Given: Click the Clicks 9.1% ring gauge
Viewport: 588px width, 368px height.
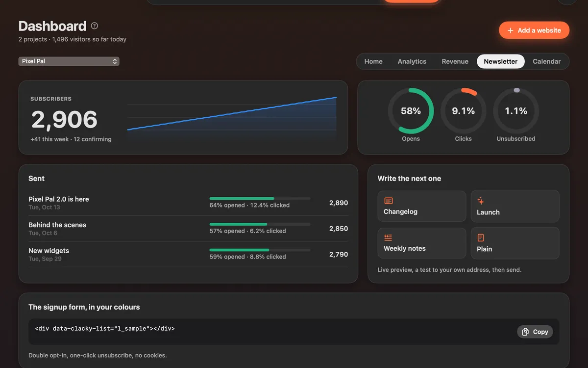Looking at the screenshot, I should [464, 111].
